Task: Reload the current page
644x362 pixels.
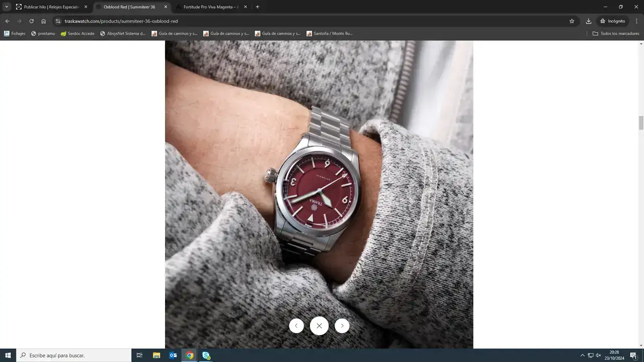Action: pos(31,21)
